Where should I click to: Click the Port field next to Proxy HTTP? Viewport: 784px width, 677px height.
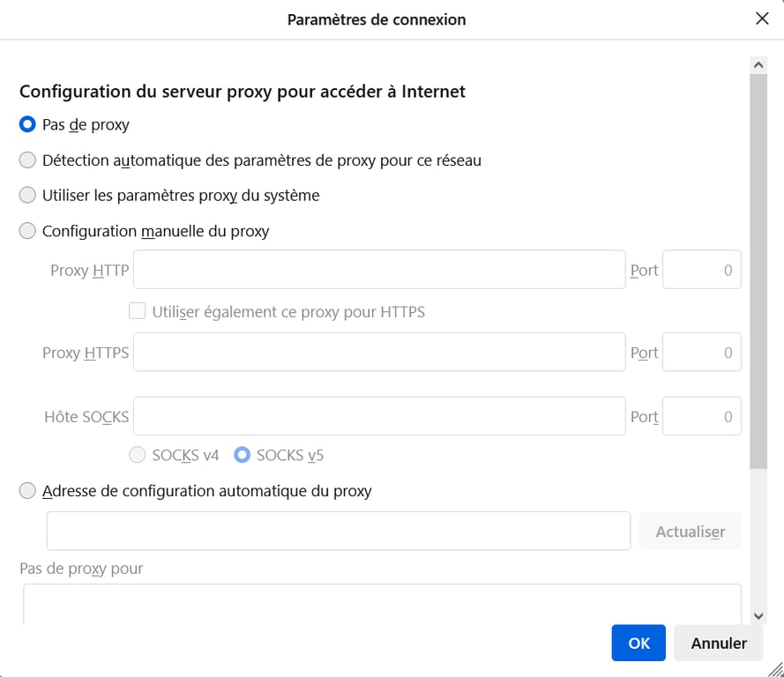(x=701, y=270)
